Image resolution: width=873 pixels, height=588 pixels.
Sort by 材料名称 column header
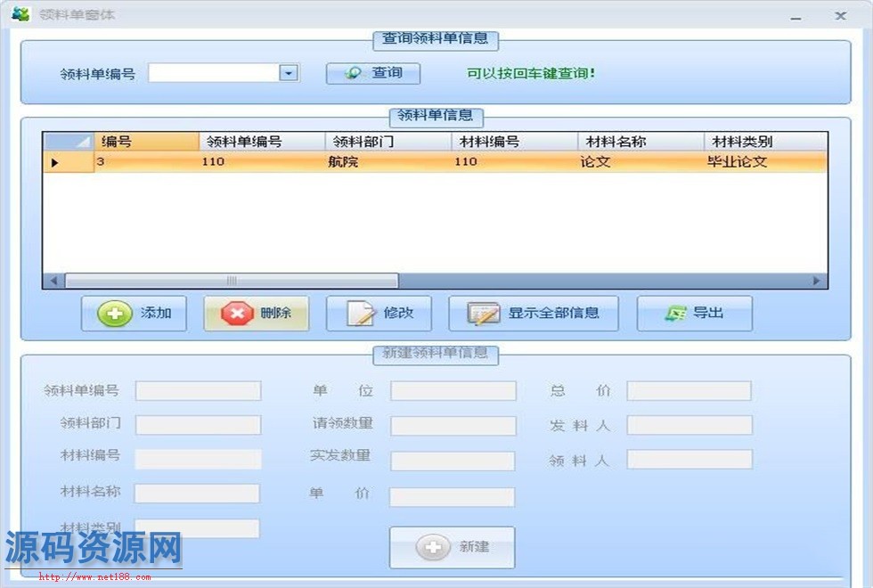point(640,142)
